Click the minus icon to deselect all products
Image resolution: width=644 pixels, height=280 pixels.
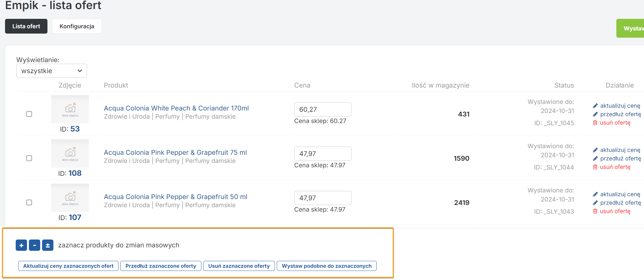[x=35, y=245]
